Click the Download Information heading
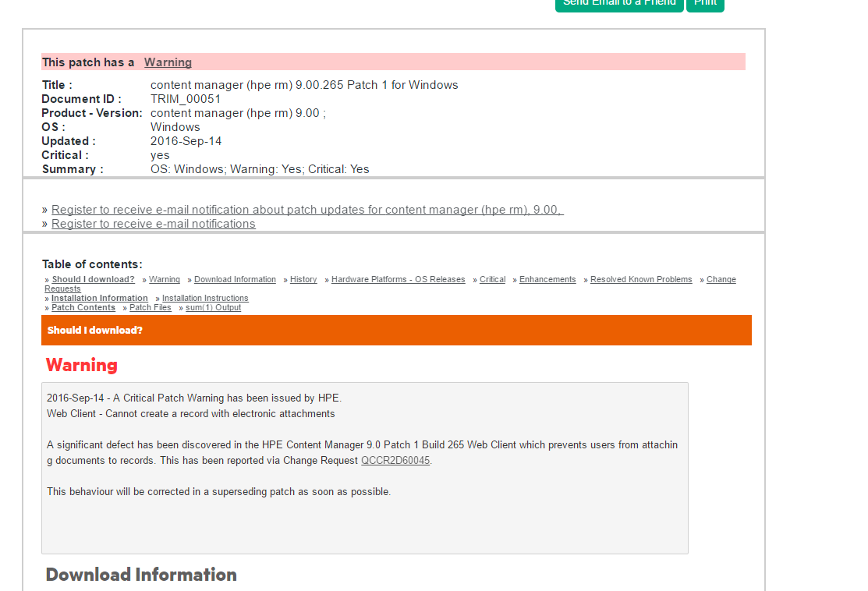This screenshot has width=868, height=591. (x=141, y=575)
